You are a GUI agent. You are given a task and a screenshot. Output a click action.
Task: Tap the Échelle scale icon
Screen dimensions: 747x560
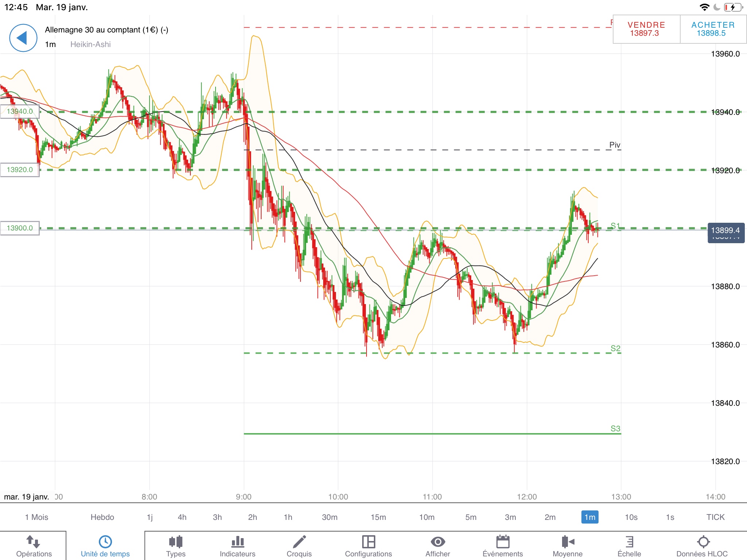[x=629, y=542]
